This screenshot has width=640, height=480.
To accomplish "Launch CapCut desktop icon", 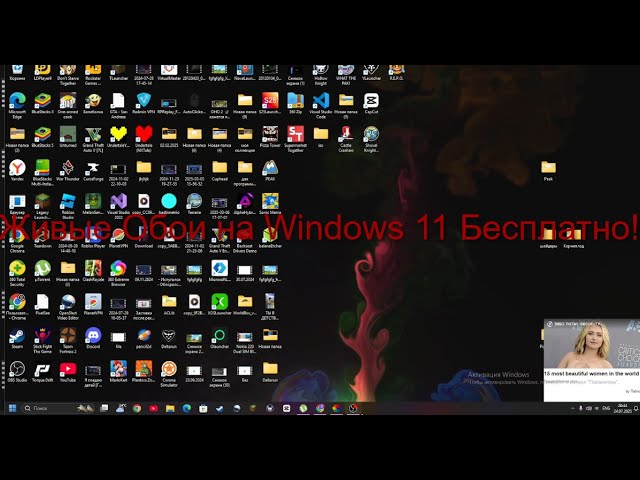I will tap(371, 104).
